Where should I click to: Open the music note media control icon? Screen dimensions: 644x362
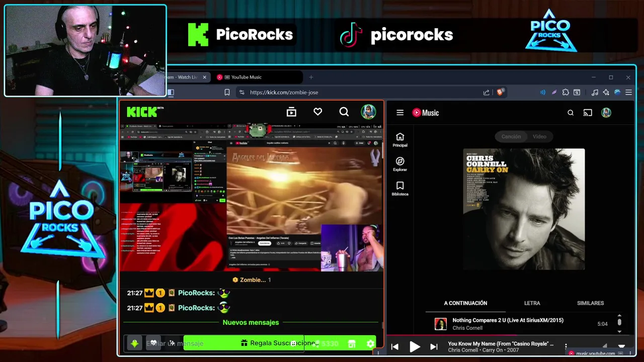click(595, 93)
